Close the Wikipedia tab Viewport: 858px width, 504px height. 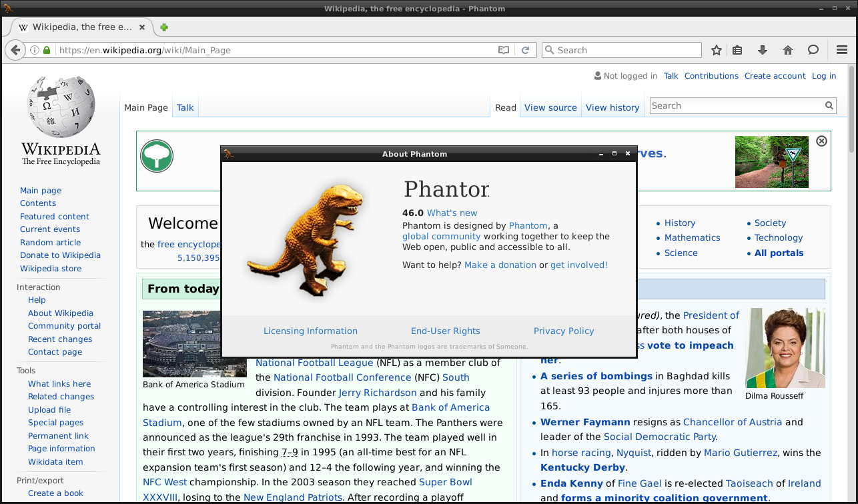[141, 27]
